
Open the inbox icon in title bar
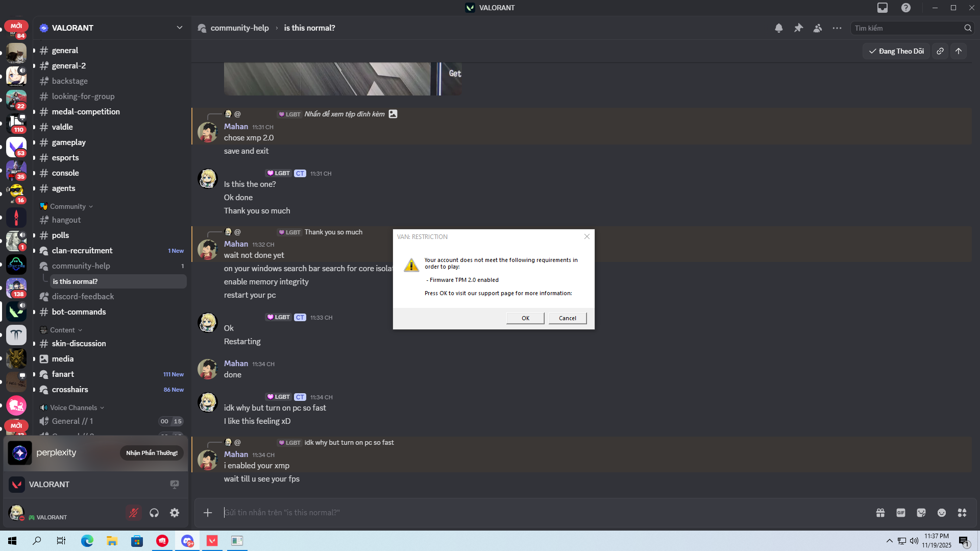883,8
